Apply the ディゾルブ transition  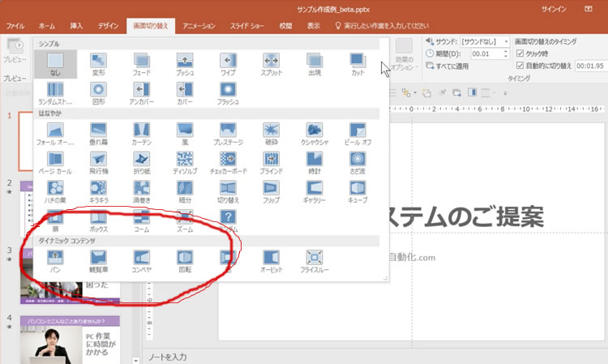185,163
